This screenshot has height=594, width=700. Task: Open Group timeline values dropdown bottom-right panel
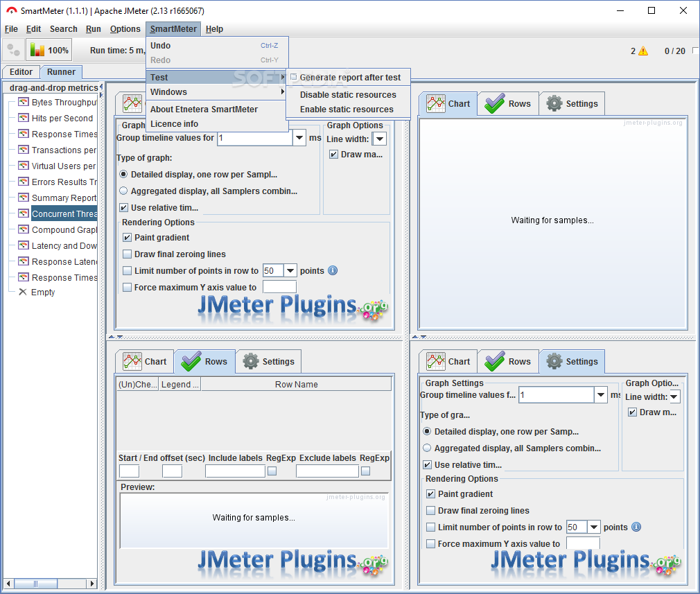coord(601,395)
